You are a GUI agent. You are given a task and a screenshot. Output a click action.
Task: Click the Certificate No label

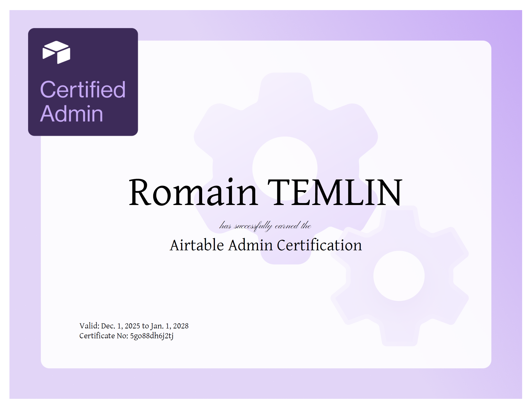tap(104, 336)
